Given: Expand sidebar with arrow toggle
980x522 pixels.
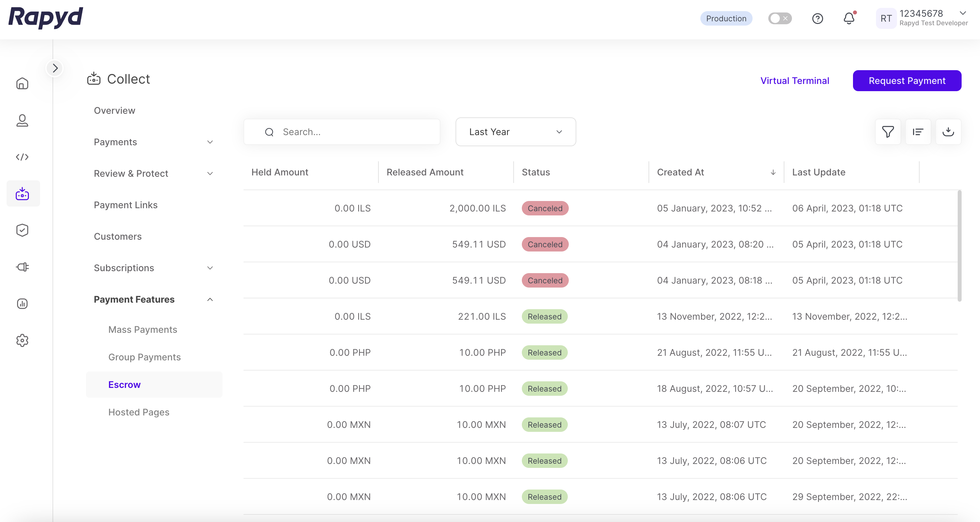Looking at the screenshot, I should coord(55,68).
